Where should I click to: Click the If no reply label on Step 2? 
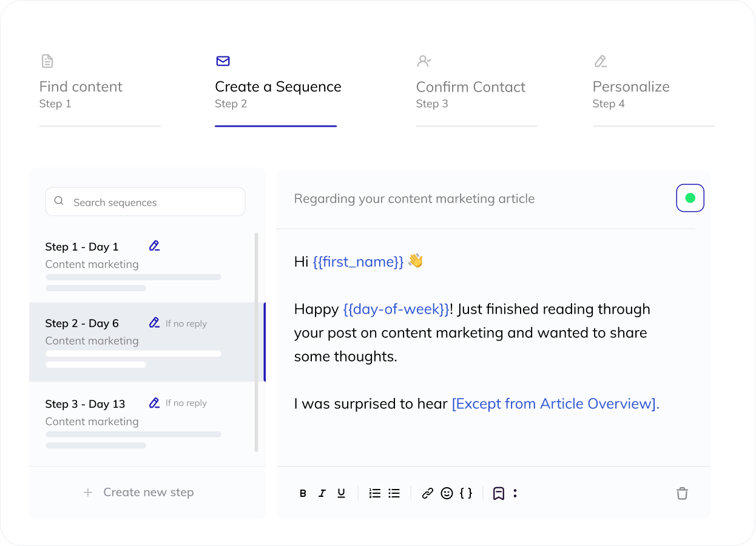186,323
